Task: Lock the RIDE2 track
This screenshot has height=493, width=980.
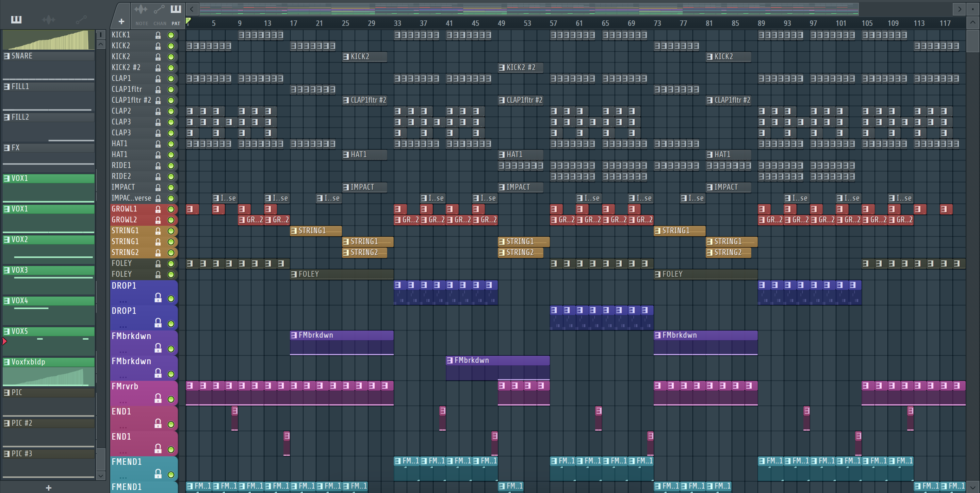Action: [x=158, y=177]
